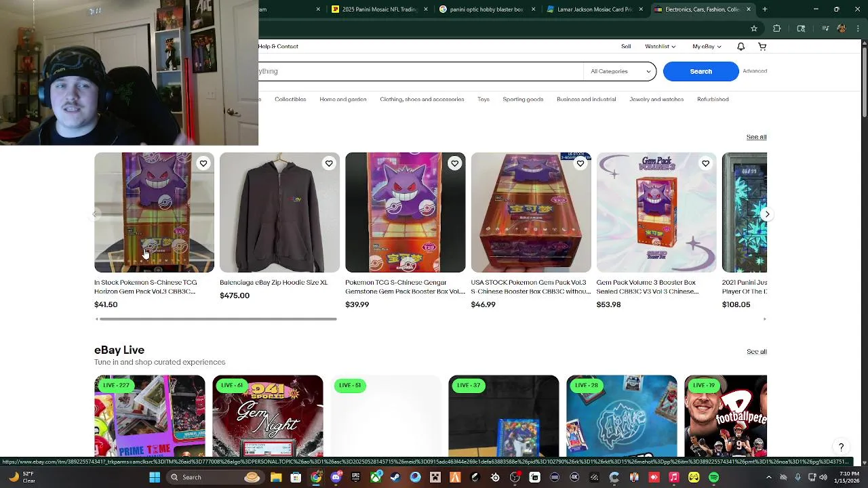Open Business and industrial category

pos(587,100)
